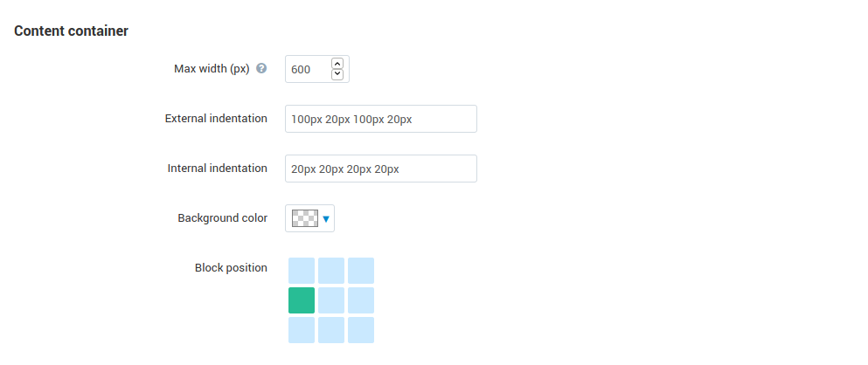Viewport: 868px width, 365px height.
Task: Select top-center Block position cell
Action: 331,271
